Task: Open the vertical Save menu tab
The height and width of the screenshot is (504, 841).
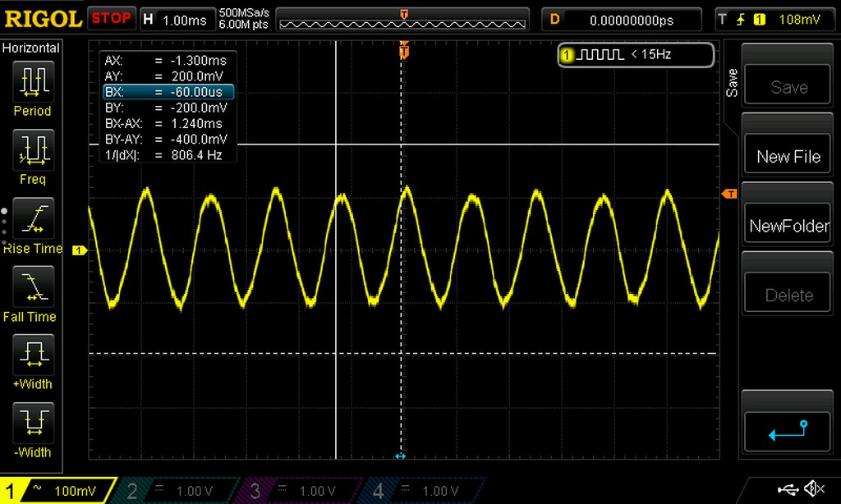Action: point(732,83)
